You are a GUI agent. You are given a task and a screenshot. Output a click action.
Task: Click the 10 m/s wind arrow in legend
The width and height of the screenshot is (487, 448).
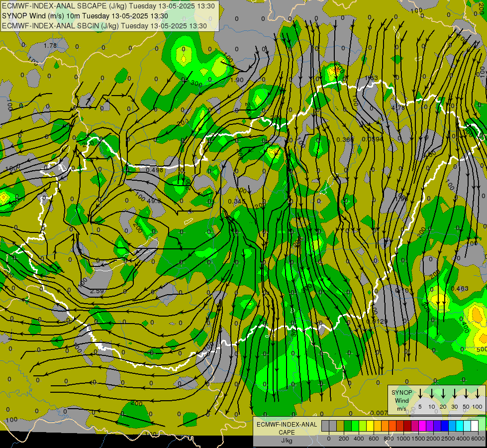(x=431, y=394)
